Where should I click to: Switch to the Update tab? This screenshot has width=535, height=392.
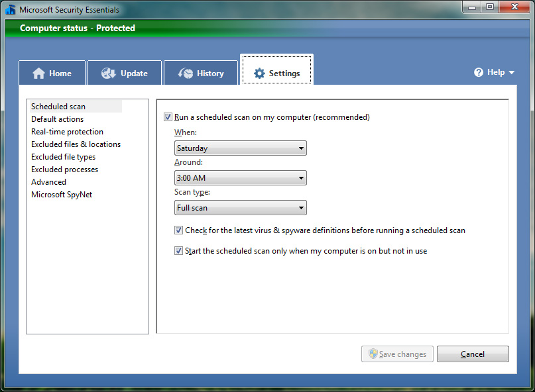[125, 73]
